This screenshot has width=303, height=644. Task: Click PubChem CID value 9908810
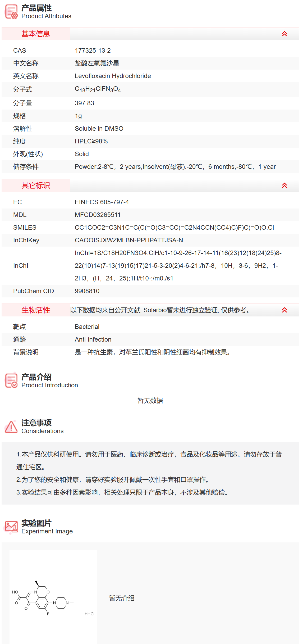(87, 291)
